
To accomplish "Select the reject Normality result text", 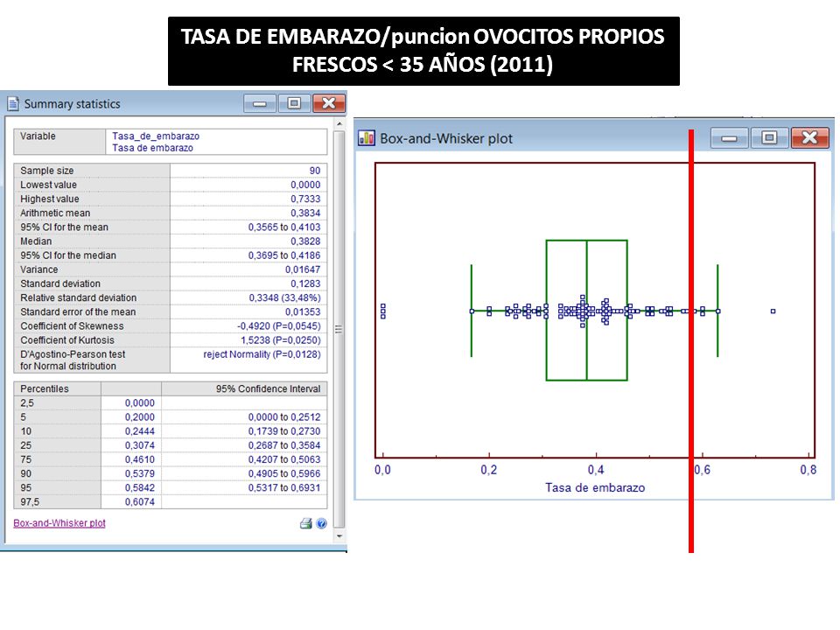I will click(x=262, y=354).
